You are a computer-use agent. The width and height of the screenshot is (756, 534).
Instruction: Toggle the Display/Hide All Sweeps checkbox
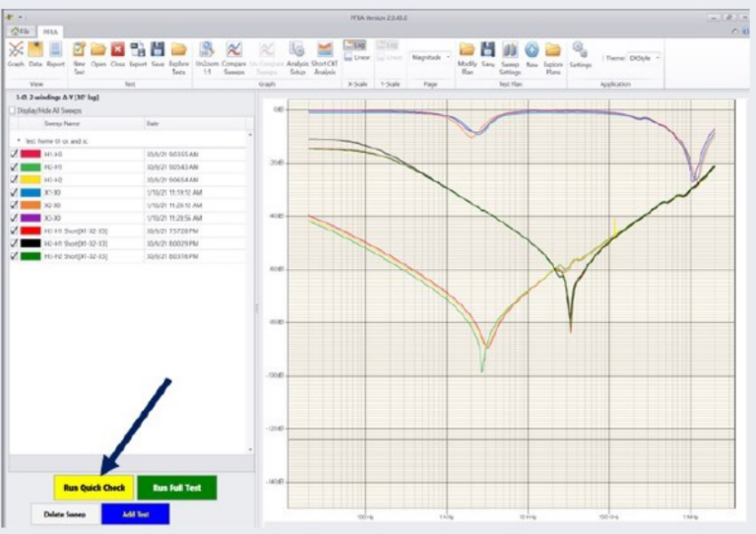[x=13, y=111]
